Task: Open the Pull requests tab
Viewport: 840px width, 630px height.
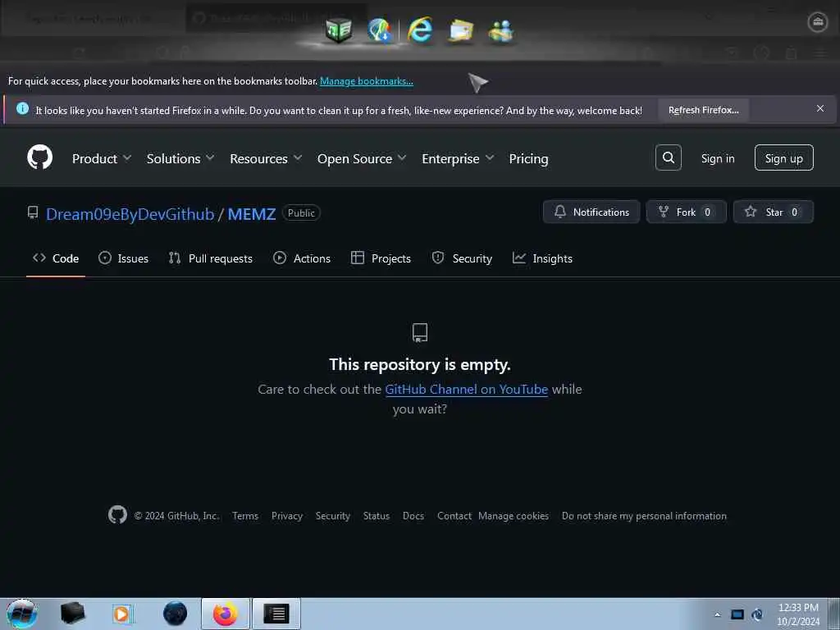Action: (211, 258)
